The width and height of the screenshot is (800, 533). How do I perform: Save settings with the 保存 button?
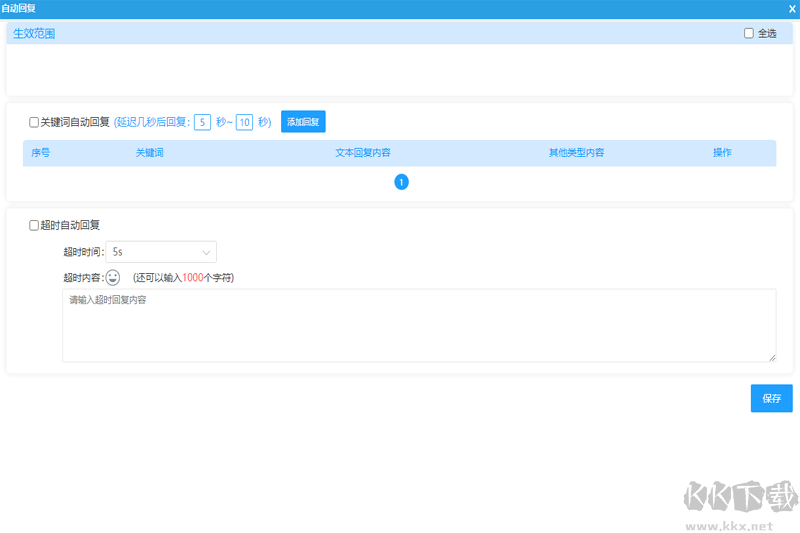click(x=771, y=398)
